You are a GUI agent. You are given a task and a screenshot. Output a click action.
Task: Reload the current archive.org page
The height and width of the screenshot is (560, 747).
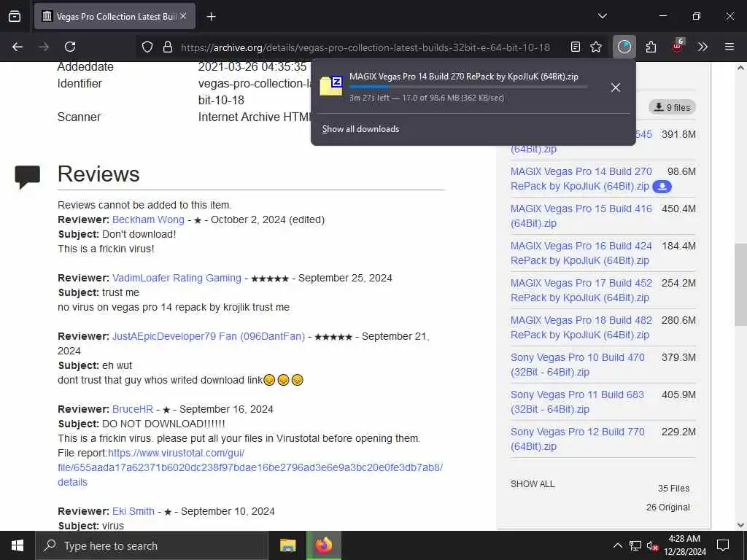(70, 47)
